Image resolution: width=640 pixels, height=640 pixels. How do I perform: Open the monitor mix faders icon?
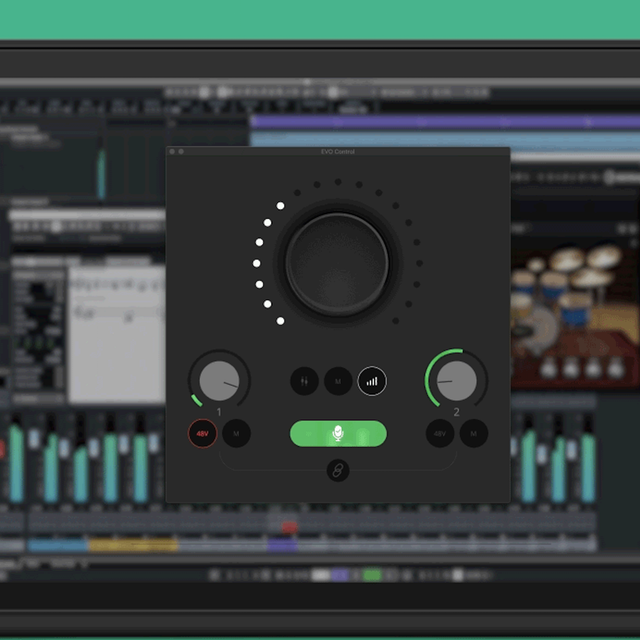point(305,381)
